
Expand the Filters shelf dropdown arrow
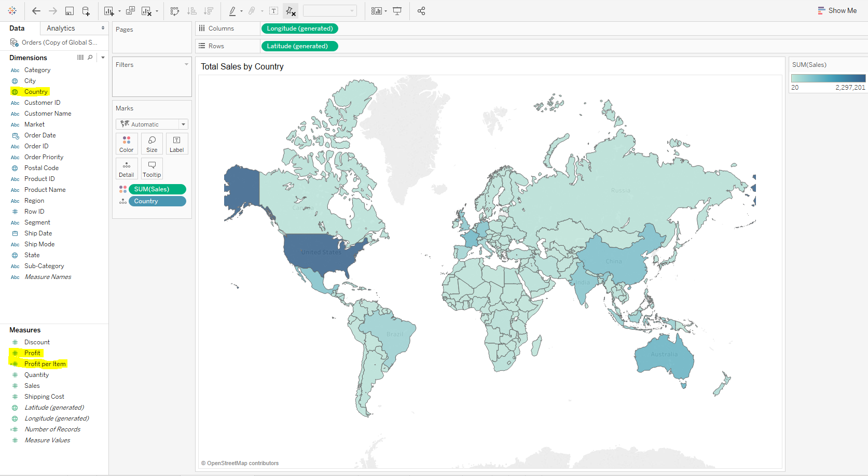(x=186, y=64)
